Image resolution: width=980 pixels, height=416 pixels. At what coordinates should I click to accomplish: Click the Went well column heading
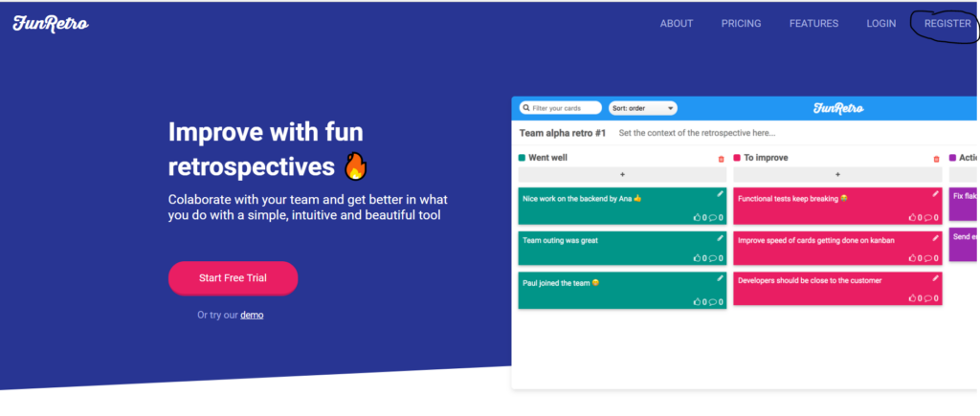(x=547, y=158)
